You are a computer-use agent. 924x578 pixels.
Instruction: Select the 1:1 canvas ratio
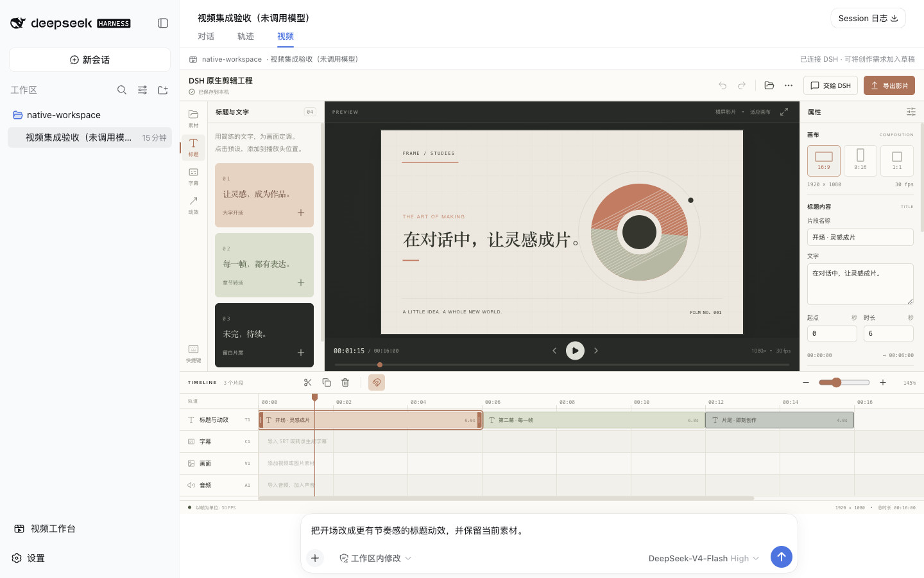pos(897,161)
